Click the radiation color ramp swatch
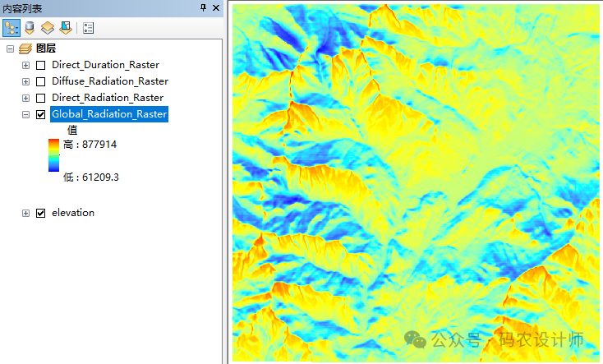The height and width of the screenshot is (364, 603). pos(53,156)
